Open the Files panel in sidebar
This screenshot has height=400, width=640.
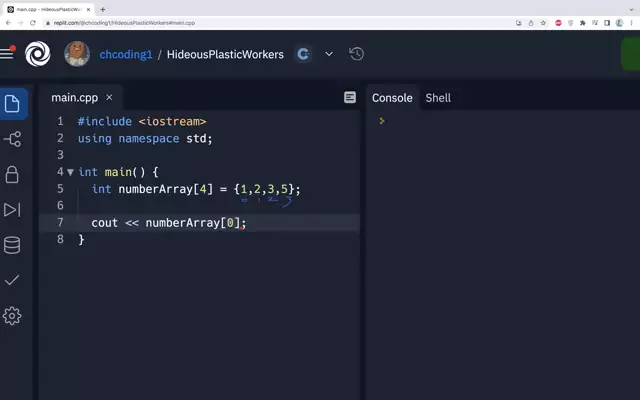pyautogui.click(x=12, y=104)
